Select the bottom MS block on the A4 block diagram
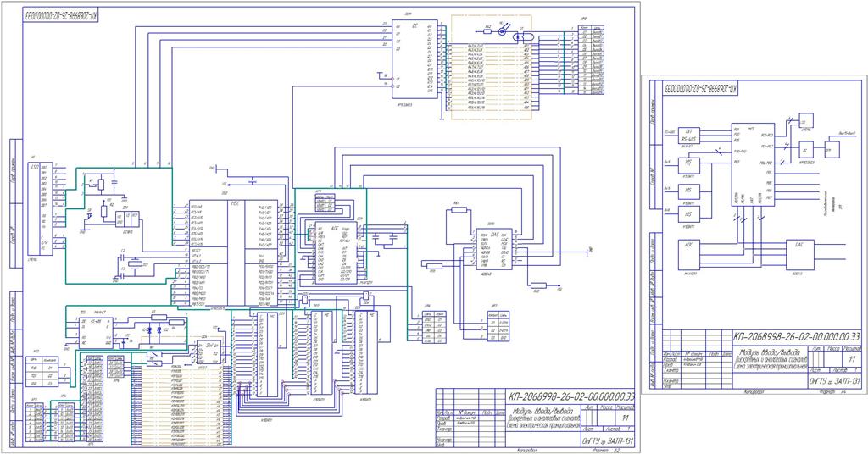 pos(688,214)
